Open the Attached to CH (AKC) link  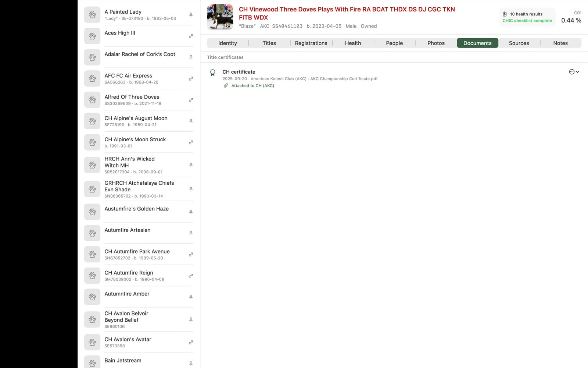pos(252,86)
